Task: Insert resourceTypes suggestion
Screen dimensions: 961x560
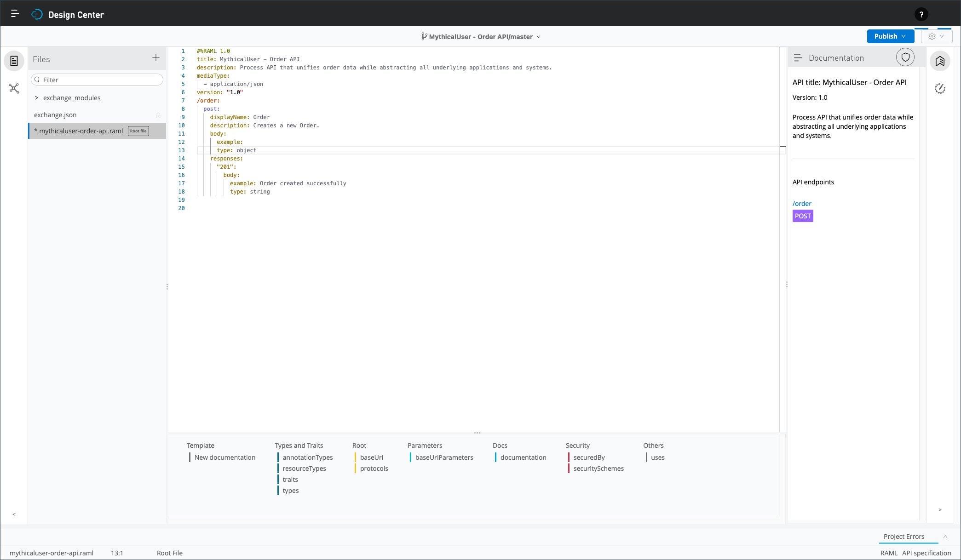Action: click(x=304, y=469)
